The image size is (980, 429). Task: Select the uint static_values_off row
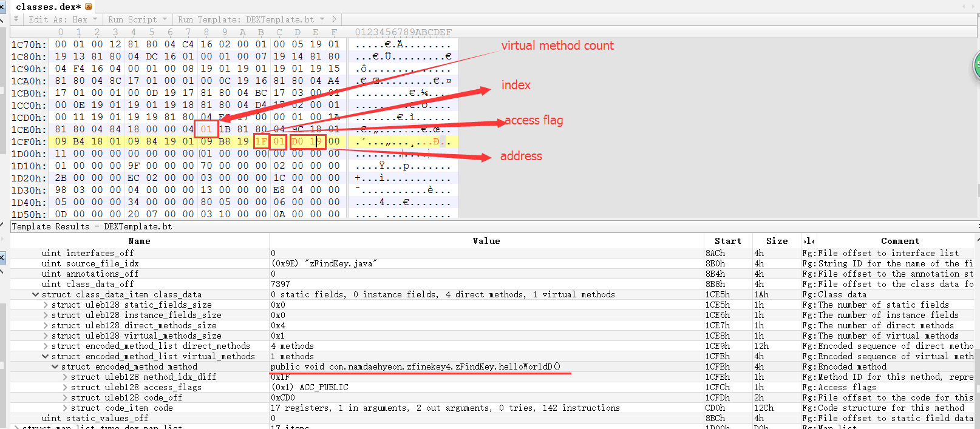[x=492, y=418]
